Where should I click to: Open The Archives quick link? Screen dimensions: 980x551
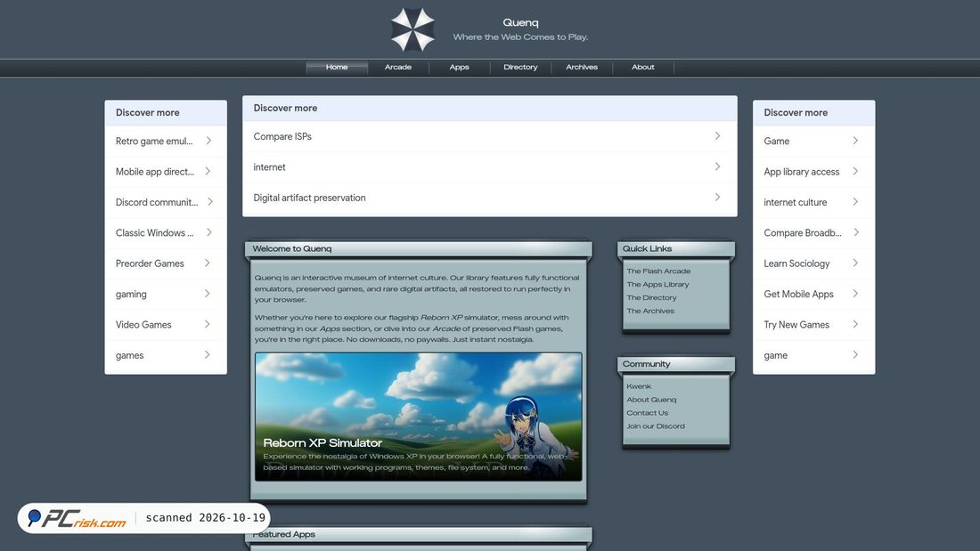650,312
